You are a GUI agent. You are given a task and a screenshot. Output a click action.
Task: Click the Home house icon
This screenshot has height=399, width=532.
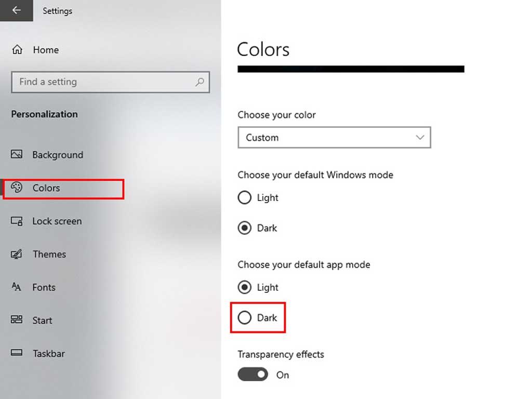click(17, 50)
